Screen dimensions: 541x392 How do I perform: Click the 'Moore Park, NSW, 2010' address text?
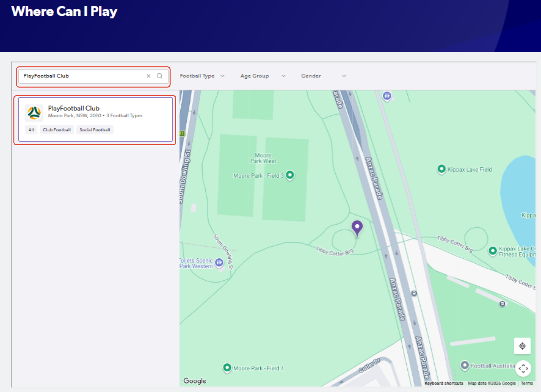click(75, 116)
